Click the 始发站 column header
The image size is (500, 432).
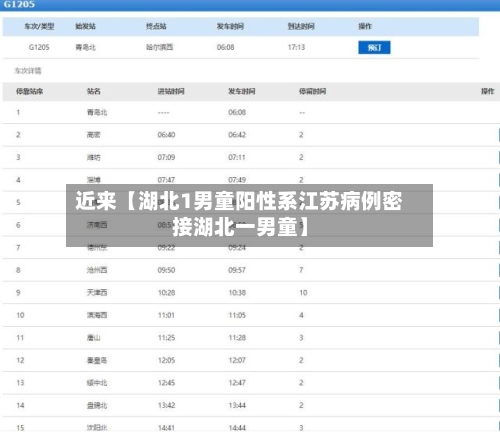click(86, 26)
